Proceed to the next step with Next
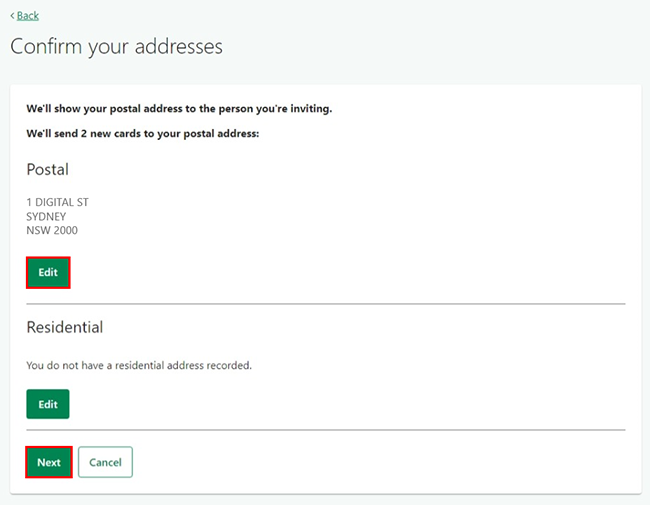 point(49,462)
